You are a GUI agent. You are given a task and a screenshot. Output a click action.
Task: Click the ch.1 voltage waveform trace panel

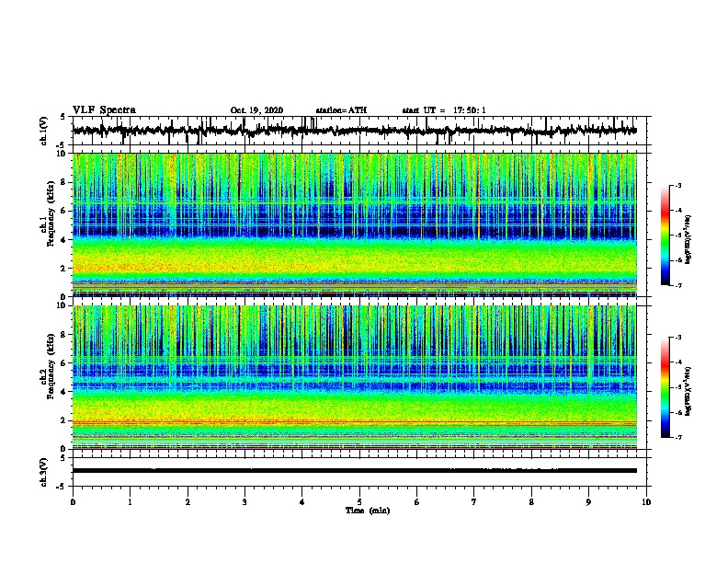pos(359,131)
